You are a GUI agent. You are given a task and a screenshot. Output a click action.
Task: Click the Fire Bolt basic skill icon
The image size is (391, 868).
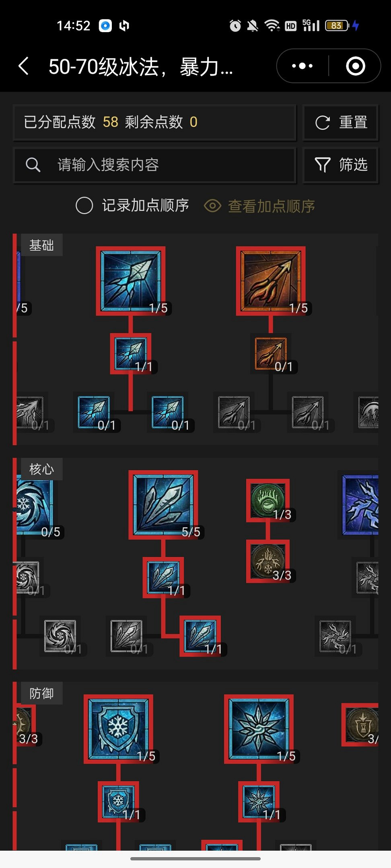coord(271,281)
